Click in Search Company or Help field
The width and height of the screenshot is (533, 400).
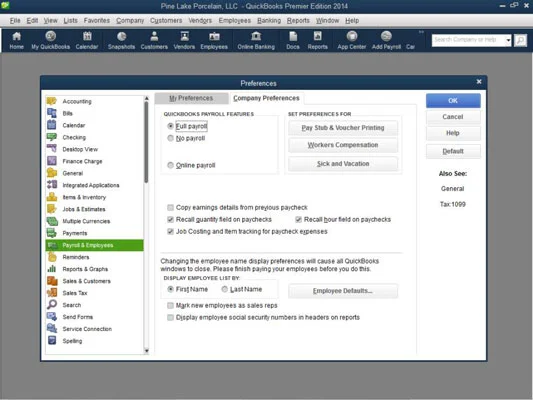point(468,40)
